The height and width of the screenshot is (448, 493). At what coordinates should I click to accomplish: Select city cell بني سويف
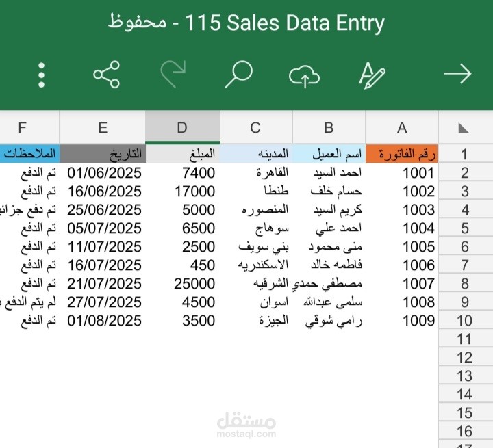point(256,247)
